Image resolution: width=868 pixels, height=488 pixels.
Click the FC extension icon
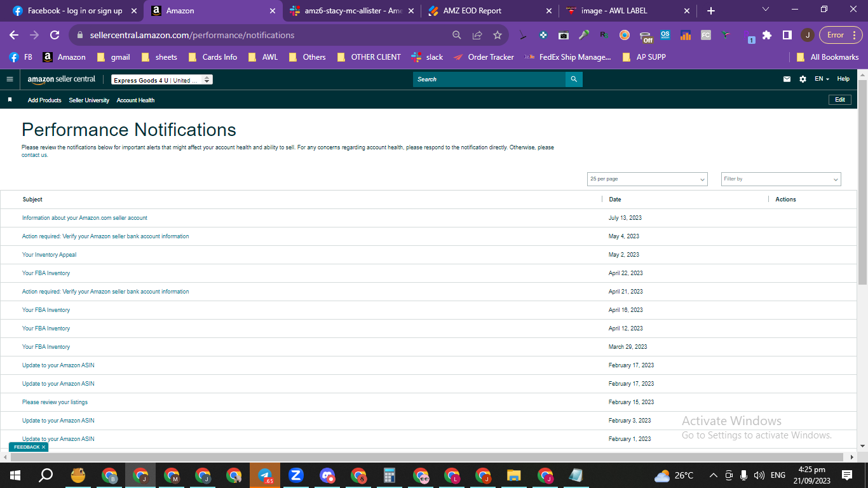(706, 35)
